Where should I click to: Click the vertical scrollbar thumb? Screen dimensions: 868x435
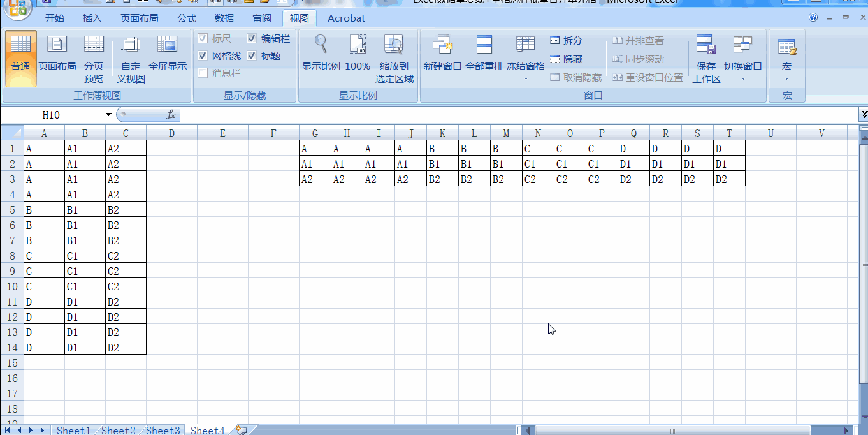pos(864,263)
